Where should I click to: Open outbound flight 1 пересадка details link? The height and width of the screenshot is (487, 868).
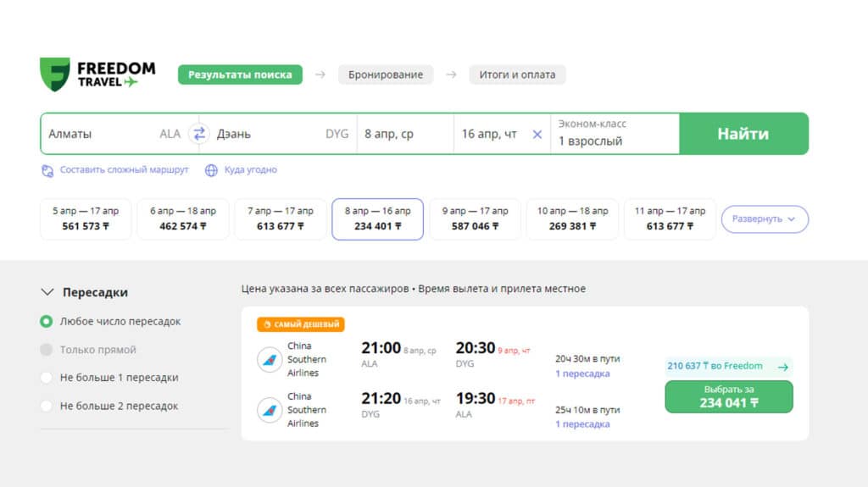coord(581,374)
